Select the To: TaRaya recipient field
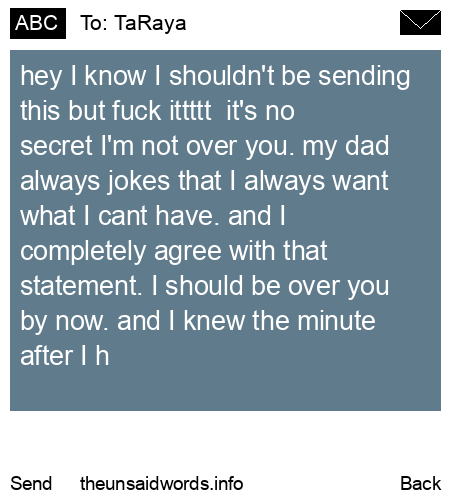Image resolution: width=450 pixels, height=500 pixels. [x=133, y=24]
